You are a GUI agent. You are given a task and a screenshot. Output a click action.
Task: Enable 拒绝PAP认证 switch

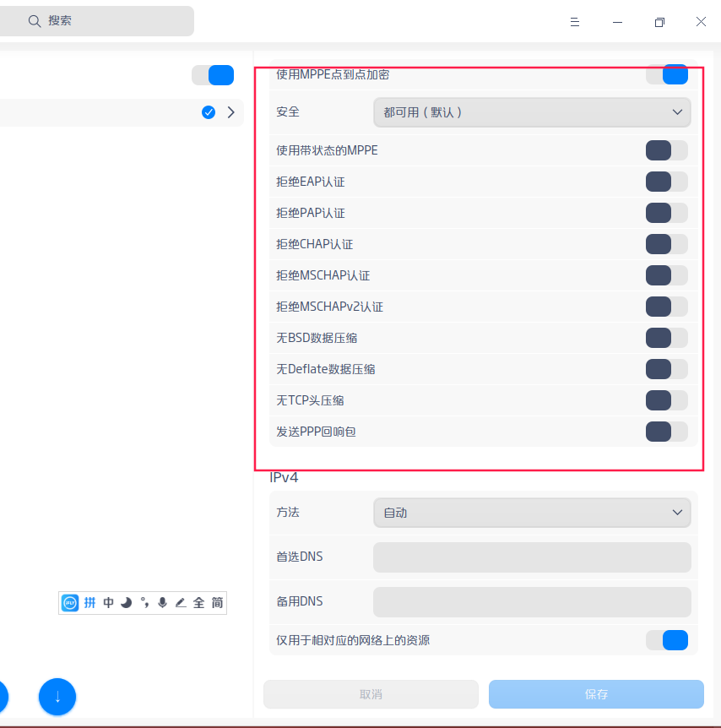tap(667, 213)
